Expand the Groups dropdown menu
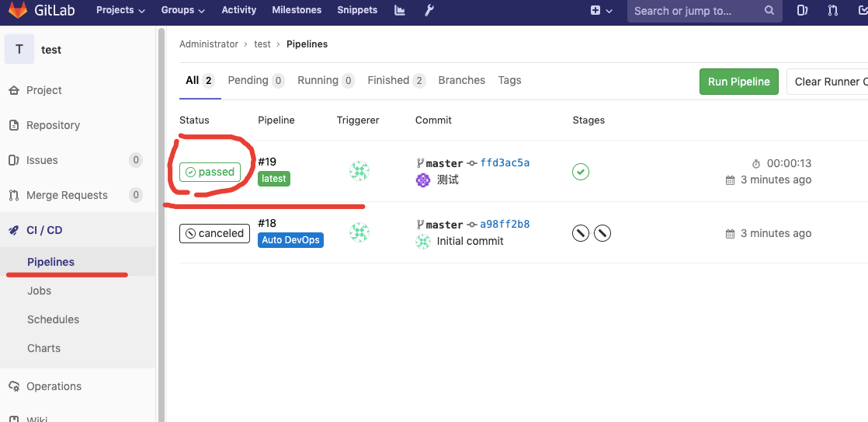 click(183, 11)
